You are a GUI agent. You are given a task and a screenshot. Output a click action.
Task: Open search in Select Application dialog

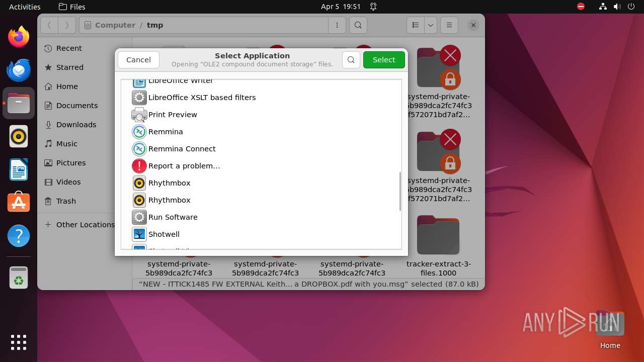click(351, 60)
